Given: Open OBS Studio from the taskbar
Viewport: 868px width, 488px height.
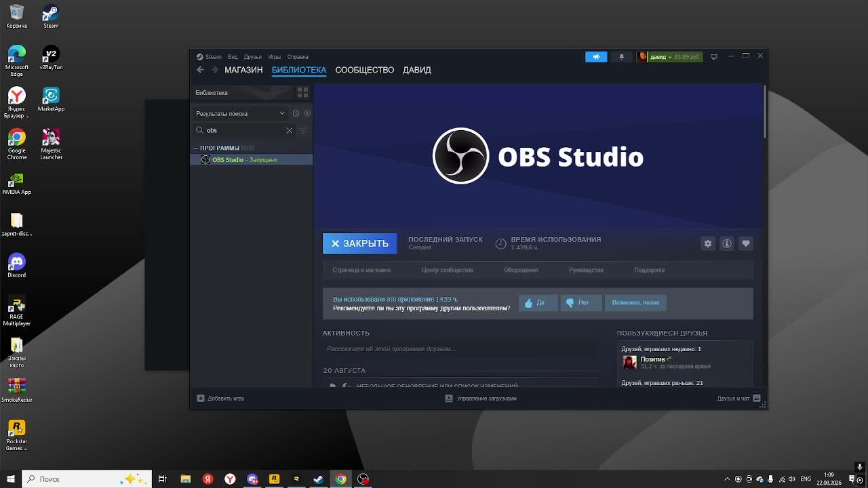Looking at the screenshot, I should click(x=363, y=479).
